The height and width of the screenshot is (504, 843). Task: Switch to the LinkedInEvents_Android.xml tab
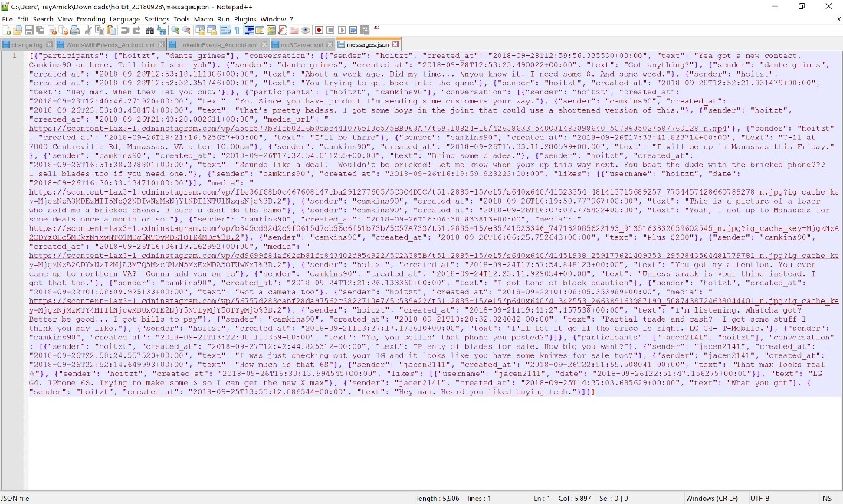(218, 44)
